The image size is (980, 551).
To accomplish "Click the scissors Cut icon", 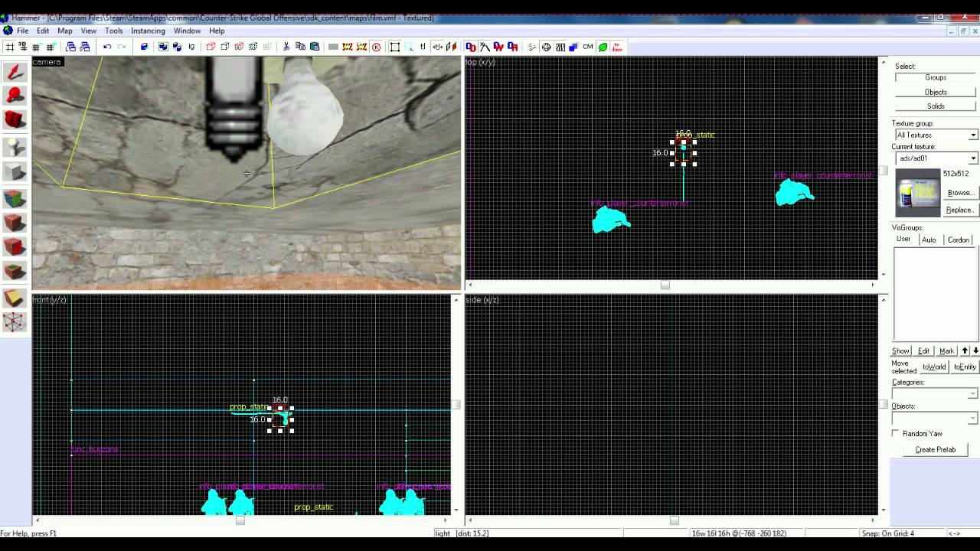I will pos(286,47).
